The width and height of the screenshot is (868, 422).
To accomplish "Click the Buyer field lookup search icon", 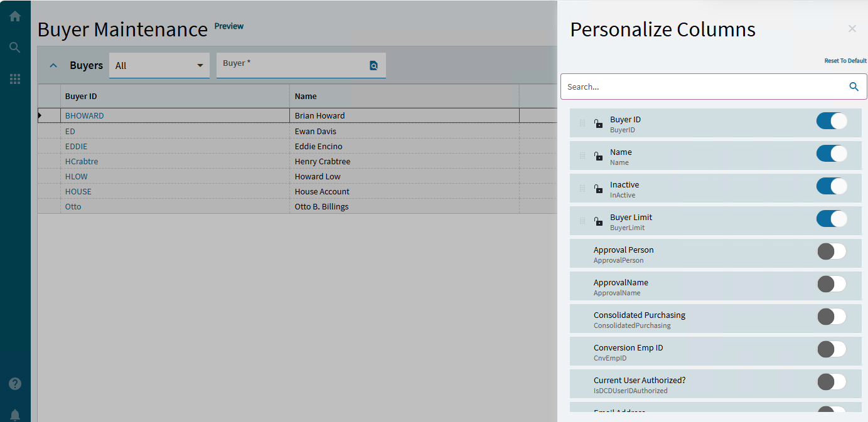I will point(373,65).
